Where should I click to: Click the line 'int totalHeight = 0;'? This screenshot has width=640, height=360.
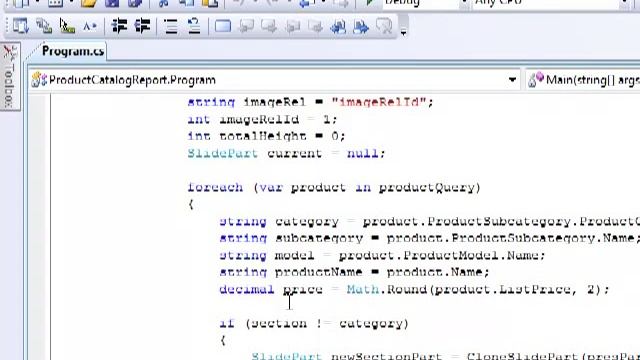[266, 136]
